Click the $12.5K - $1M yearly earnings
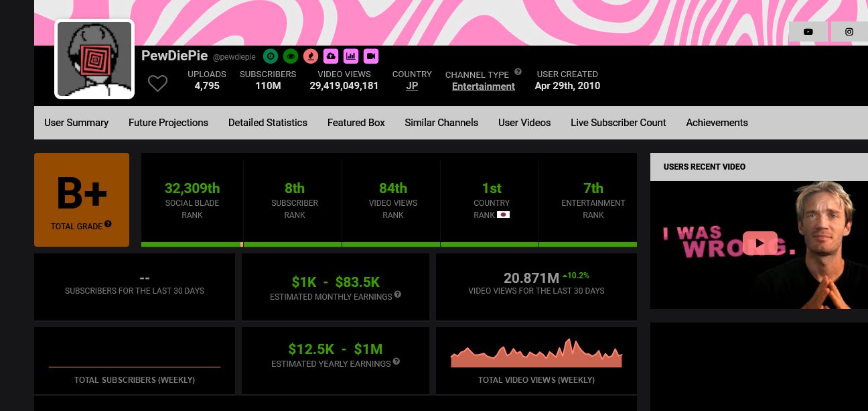The image size is (868, 411). [336, 349]
